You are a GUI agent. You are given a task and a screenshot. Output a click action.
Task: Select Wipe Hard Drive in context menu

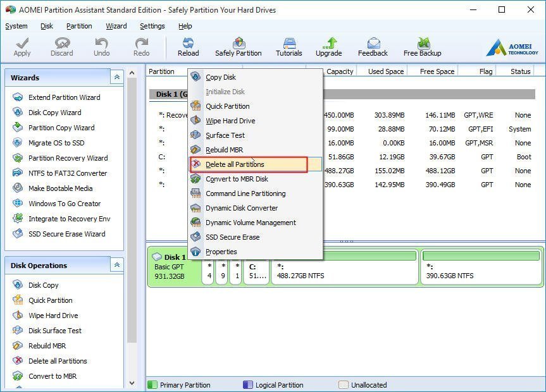pos(255,121)
